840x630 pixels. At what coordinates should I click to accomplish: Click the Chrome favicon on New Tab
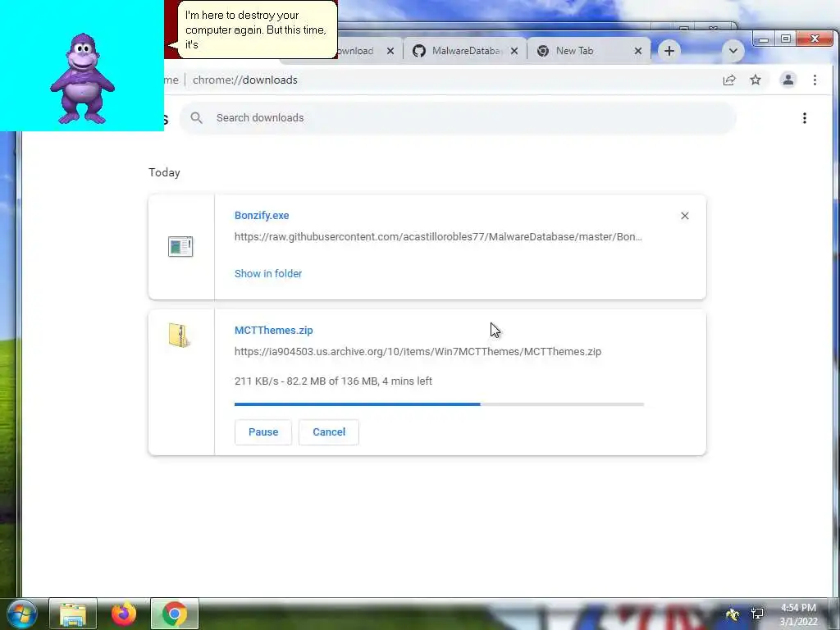click(543, 51)
